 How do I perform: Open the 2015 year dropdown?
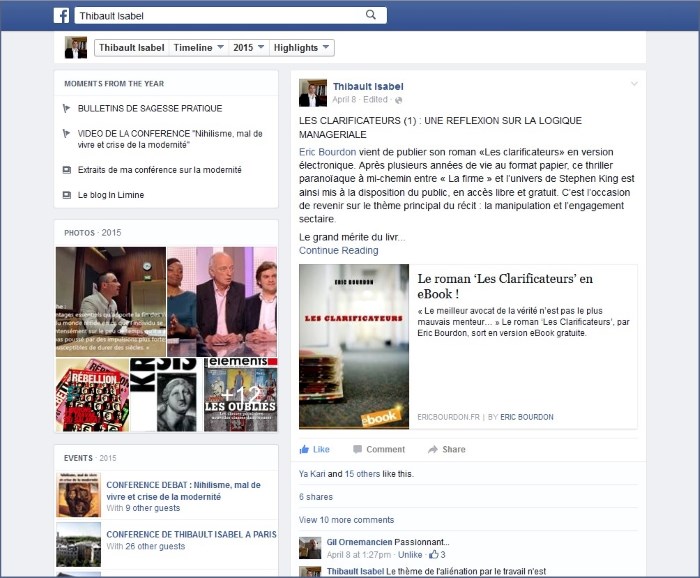click(x=249, y=48)
